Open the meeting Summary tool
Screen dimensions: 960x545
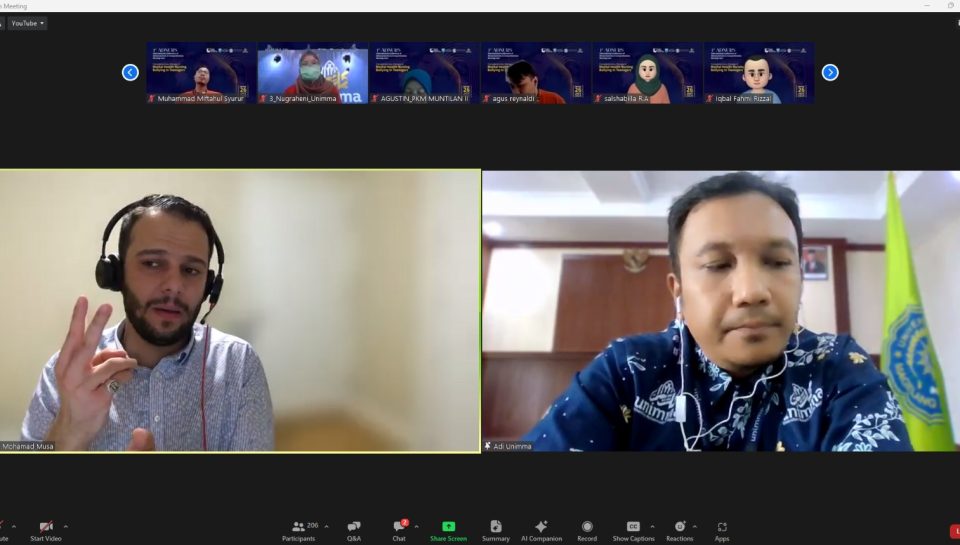[x=495, y=530]
